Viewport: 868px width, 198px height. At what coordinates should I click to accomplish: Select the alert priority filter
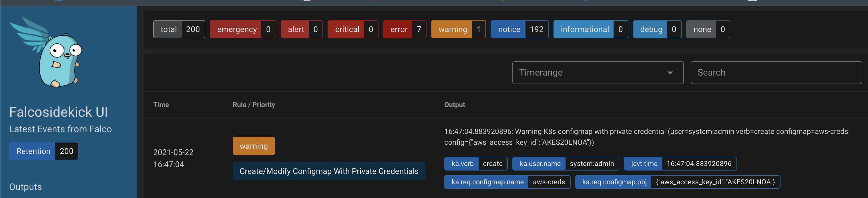tap(302, 29)
